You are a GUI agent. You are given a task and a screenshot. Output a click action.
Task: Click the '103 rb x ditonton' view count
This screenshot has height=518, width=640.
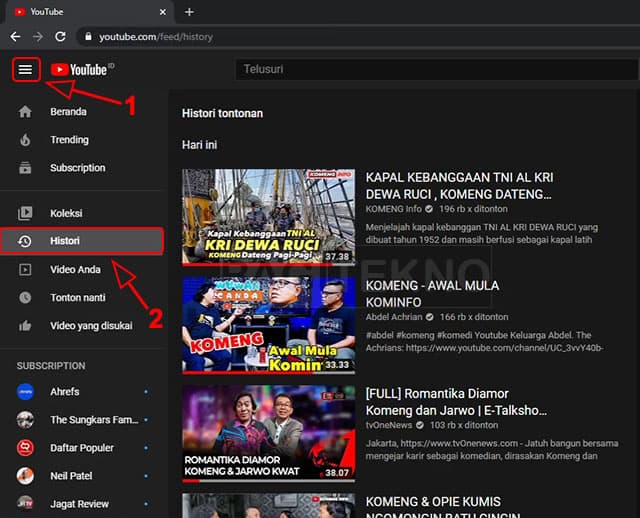[464, 425]
